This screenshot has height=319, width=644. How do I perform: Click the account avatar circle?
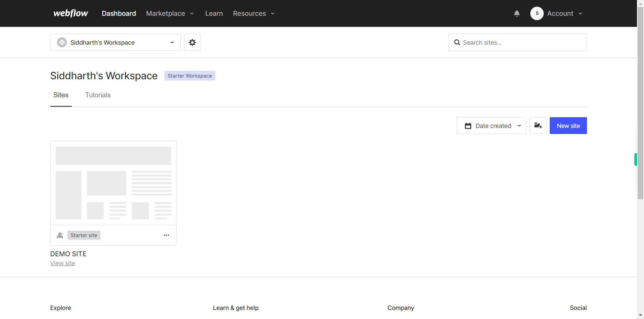pyautogui.click(x=537, y=13)
